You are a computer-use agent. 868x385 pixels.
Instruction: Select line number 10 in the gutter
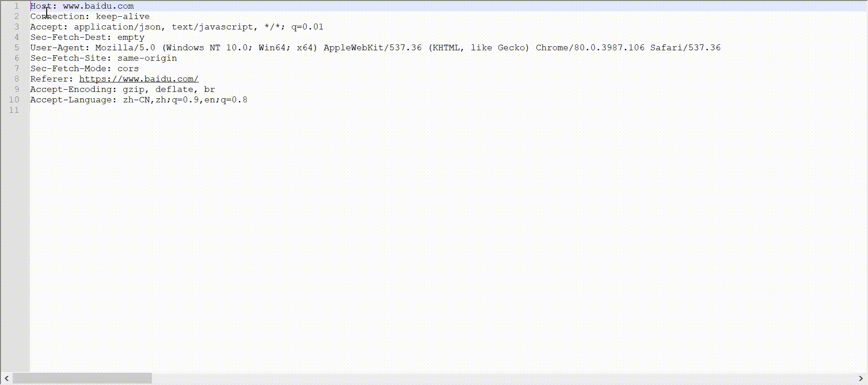(14, 100)
